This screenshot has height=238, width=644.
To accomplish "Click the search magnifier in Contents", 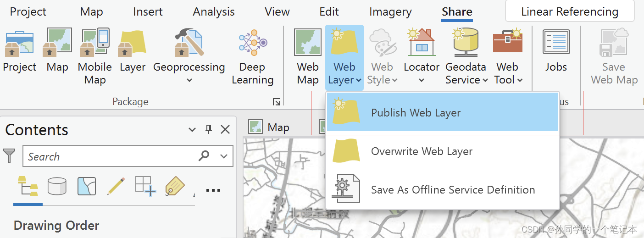I will click(204, 156).
